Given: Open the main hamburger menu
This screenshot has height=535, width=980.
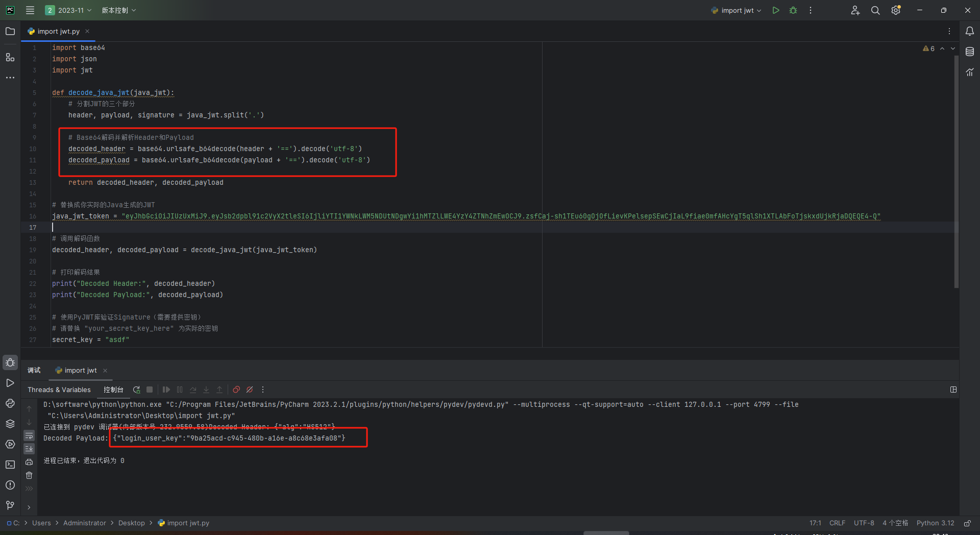Looking at the screenshot, I should tap(30, 10).
